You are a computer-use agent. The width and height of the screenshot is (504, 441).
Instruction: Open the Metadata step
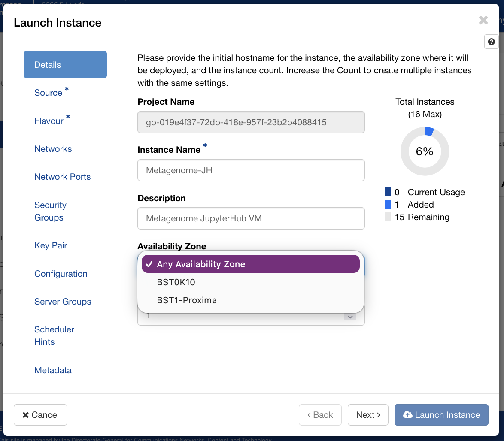[x=53, y=370]
